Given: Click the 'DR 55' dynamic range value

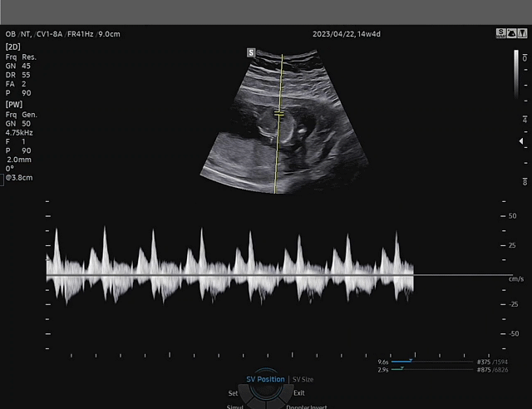Looking at the screenshot, I should (x=18, y=75).
